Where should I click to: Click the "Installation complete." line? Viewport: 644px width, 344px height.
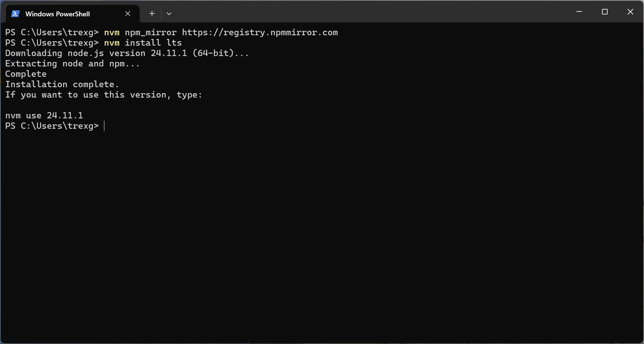[x=62, y=85]
